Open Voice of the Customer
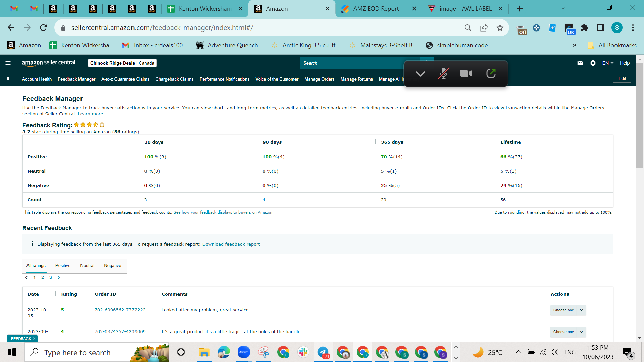This screenshot has width=644, height=362. tap(277, 79)
